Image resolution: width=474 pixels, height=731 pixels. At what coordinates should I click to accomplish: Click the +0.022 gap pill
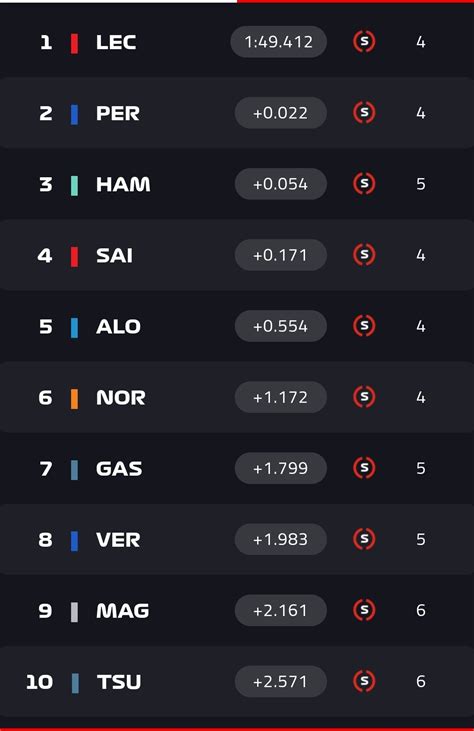(281, 113)
